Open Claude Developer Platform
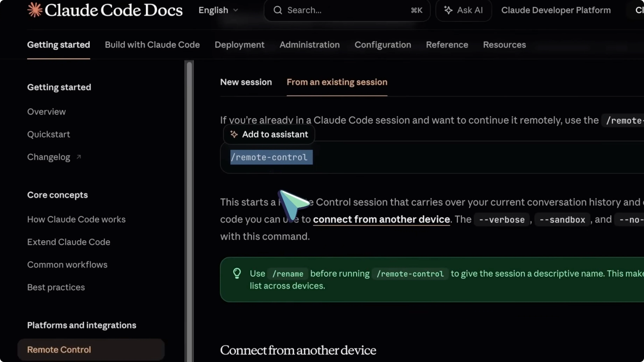The height and width of the screenshot is (362, 644). (x=555, y=10)
